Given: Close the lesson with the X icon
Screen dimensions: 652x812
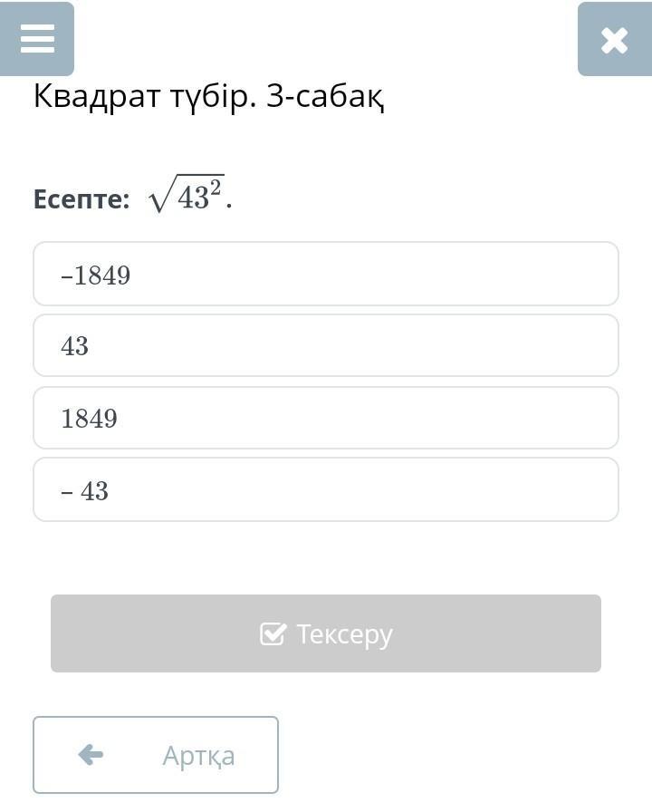Looking at the screenshot, I should point(614,40).
